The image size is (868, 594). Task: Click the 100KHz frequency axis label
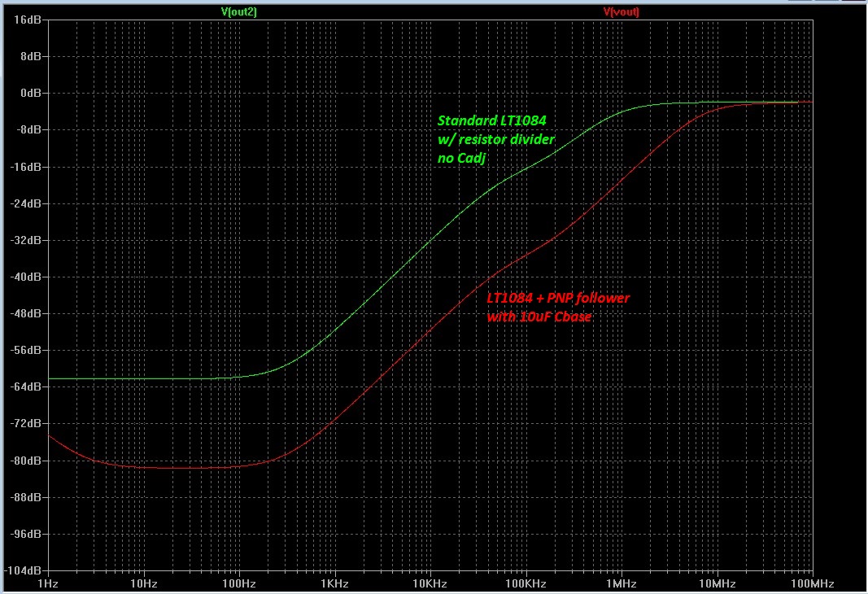pos(526,583)
